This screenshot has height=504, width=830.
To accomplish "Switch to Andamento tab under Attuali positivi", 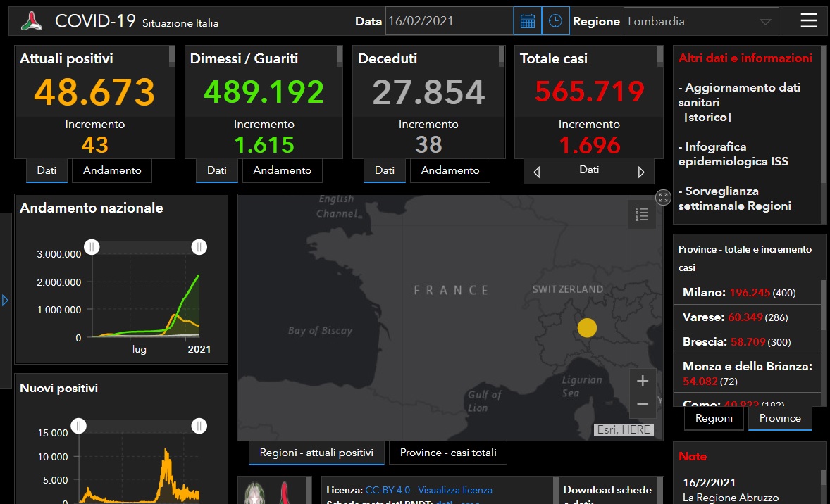I will coord(112,170).
